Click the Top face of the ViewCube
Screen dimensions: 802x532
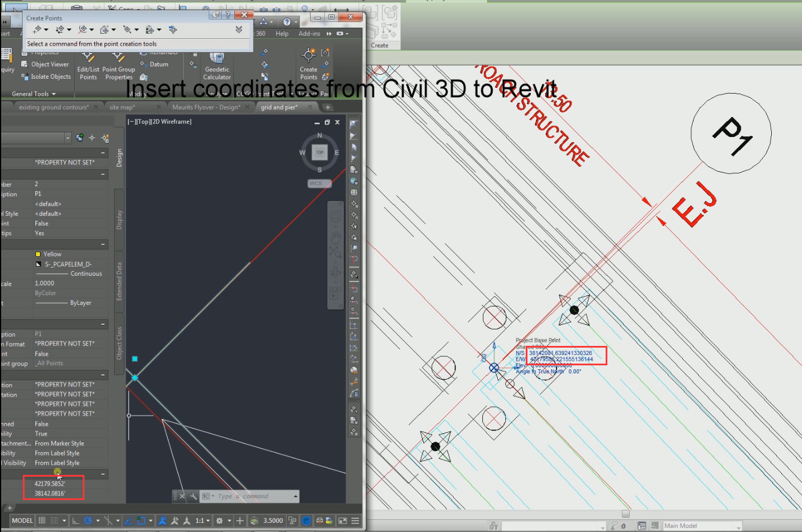pos(319,152)
